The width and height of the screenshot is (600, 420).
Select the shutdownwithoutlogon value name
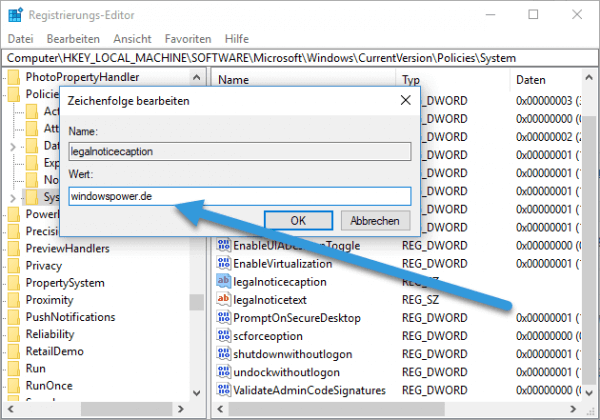293,354
